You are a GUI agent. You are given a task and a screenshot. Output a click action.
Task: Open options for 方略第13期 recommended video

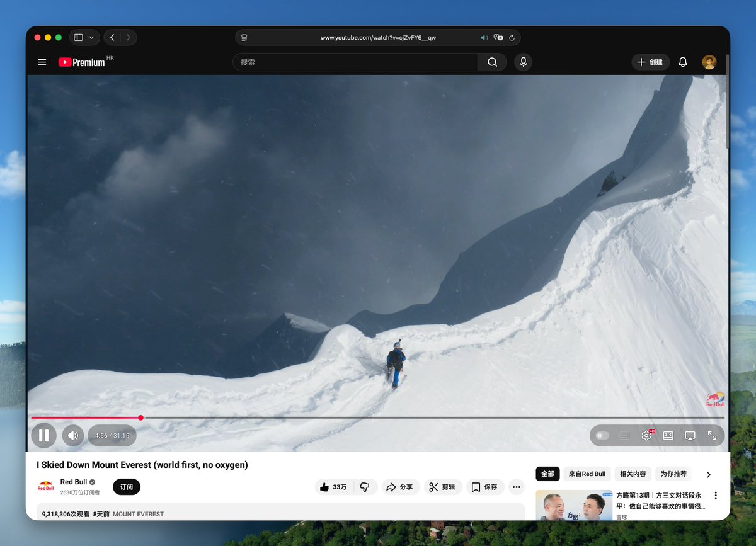[716, 496]
